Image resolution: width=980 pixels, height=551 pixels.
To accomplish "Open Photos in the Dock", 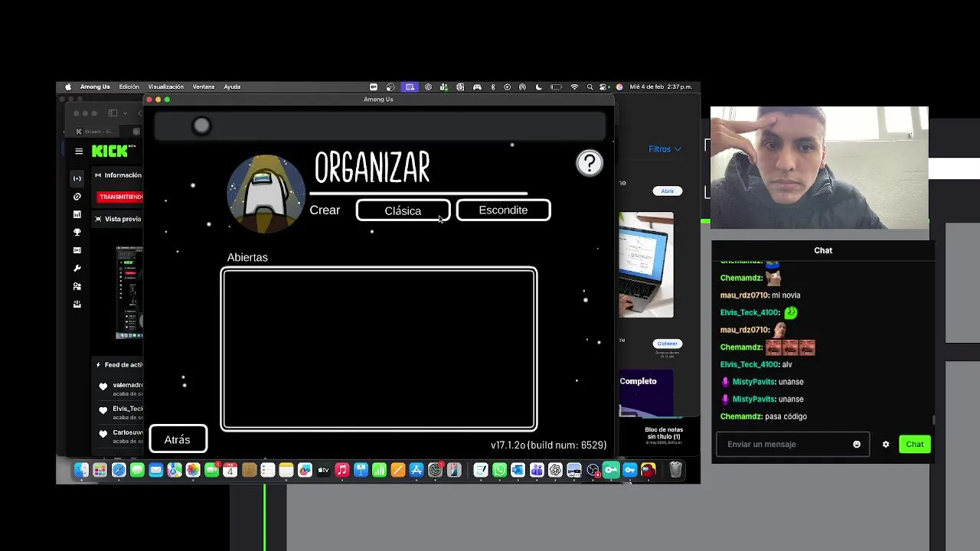I will click(193, 470).
